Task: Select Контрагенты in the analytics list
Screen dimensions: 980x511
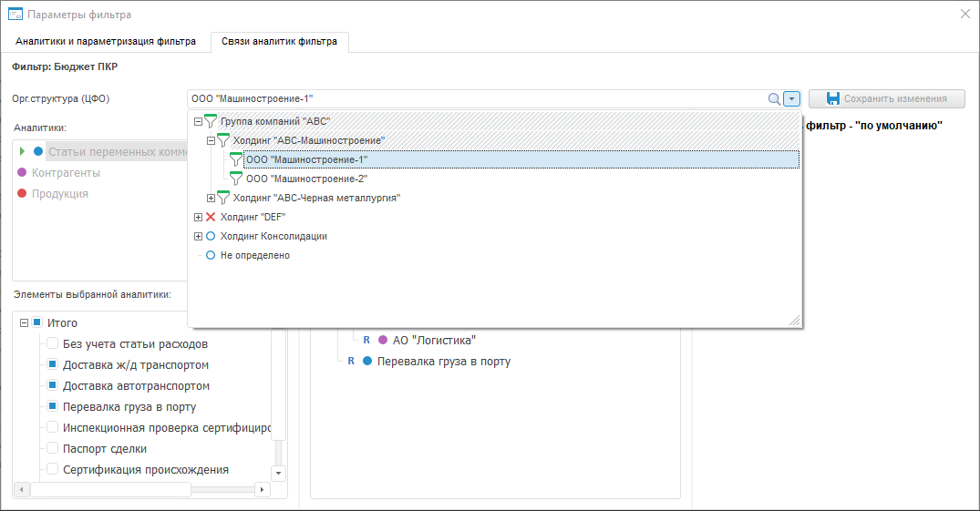Action: 66,172
